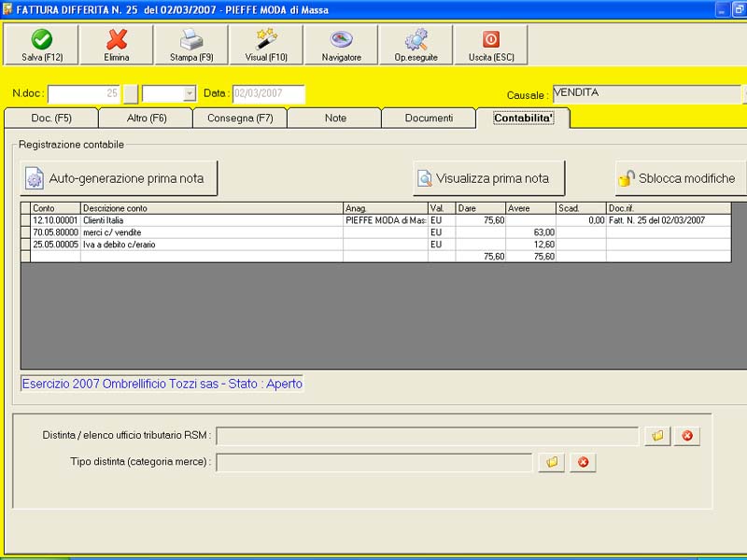Print via the Stampa (F9) printer icon
This screenshot has width=747, height=560.
point(191,45)
